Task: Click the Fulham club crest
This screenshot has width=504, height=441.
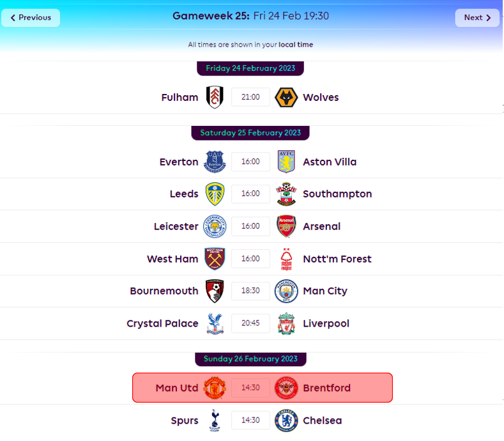Action: [215, 97]
